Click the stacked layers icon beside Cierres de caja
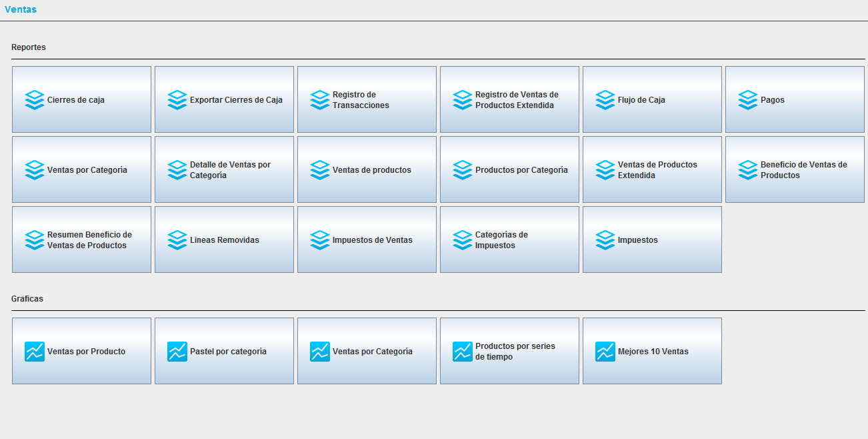 tap(34, 100)
